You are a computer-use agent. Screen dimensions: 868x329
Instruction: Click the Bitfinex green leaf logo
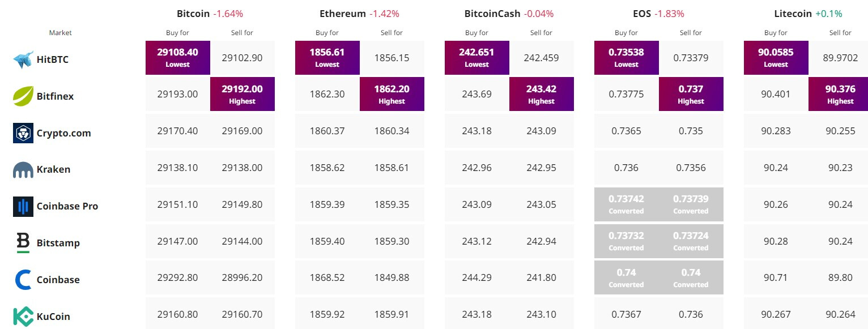click(x=23, y=96)
